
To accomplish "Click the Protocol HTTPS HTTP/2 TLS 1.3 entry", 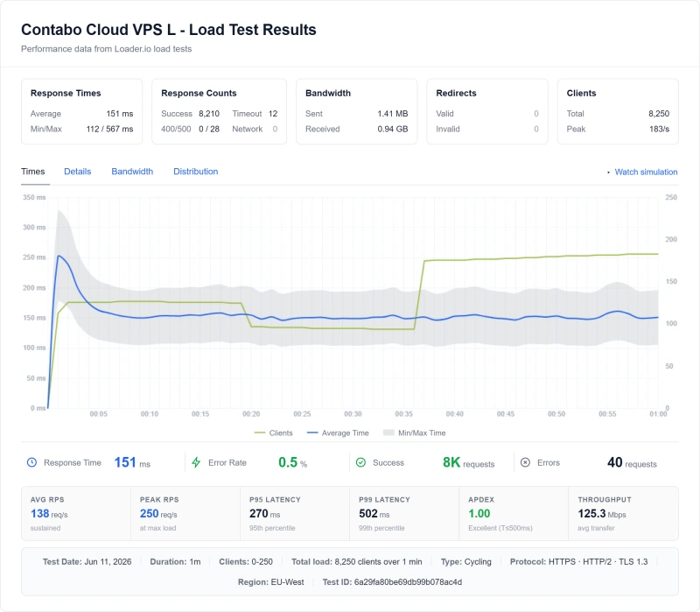I will (578, 562).
